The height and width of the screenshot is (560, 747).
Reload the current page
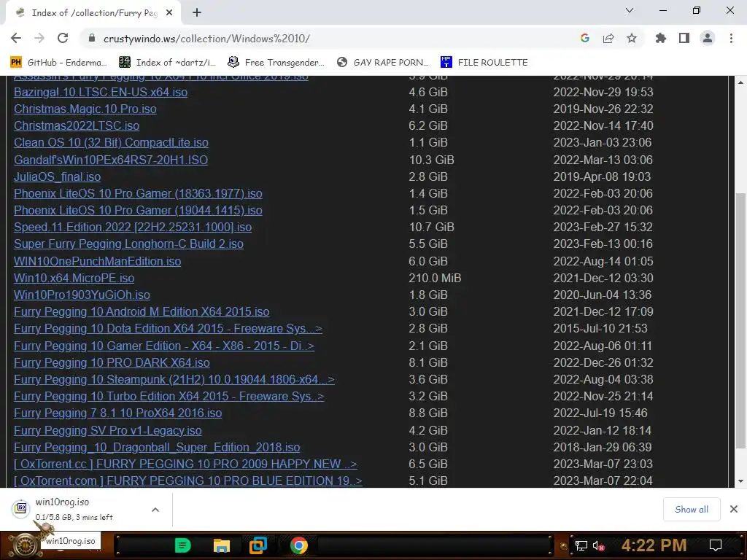[x=63, y=38]
